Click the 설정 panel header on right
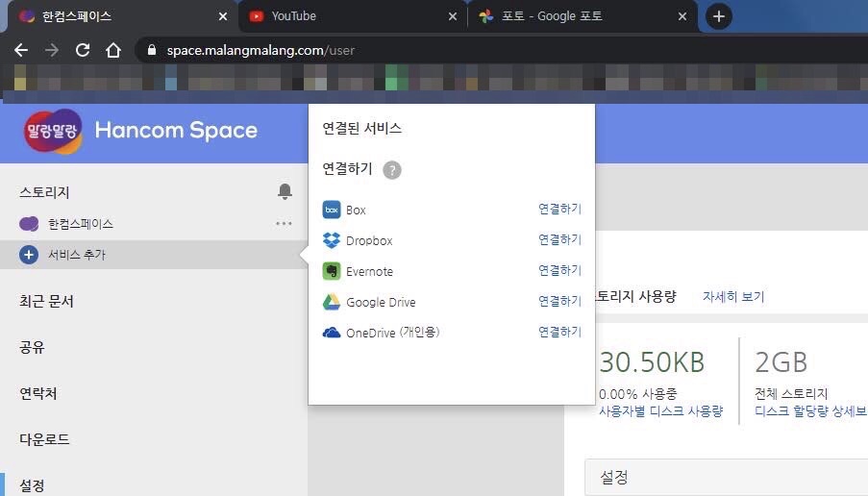Screen dimensions: 868x496 [727, 477]
